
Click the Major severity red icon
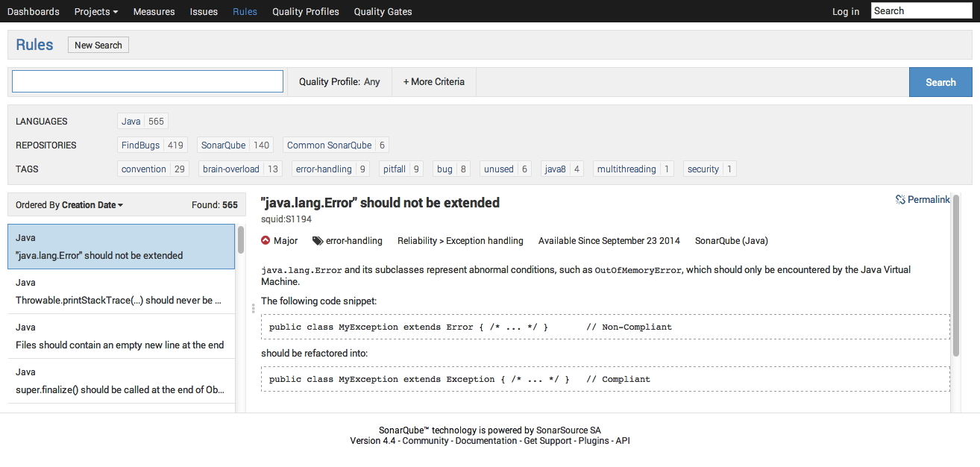tap(266, 241)
